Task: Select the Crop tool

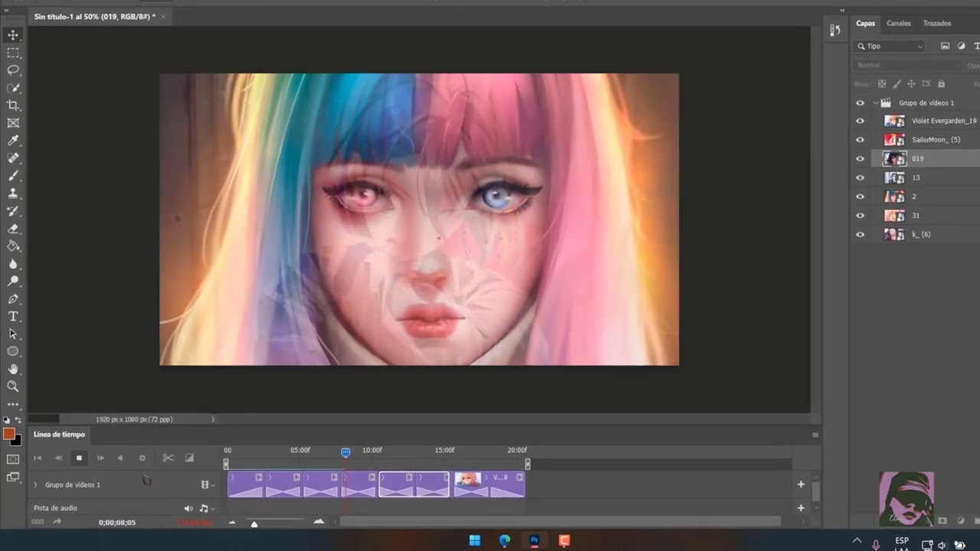Action: pos(13,106)
